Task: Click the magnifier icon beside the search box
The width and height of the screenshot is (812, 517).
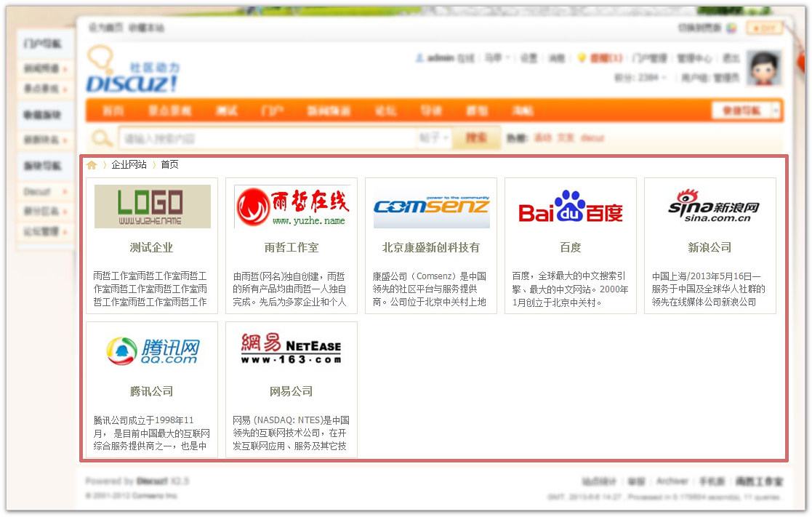Action: coord(102,138)
